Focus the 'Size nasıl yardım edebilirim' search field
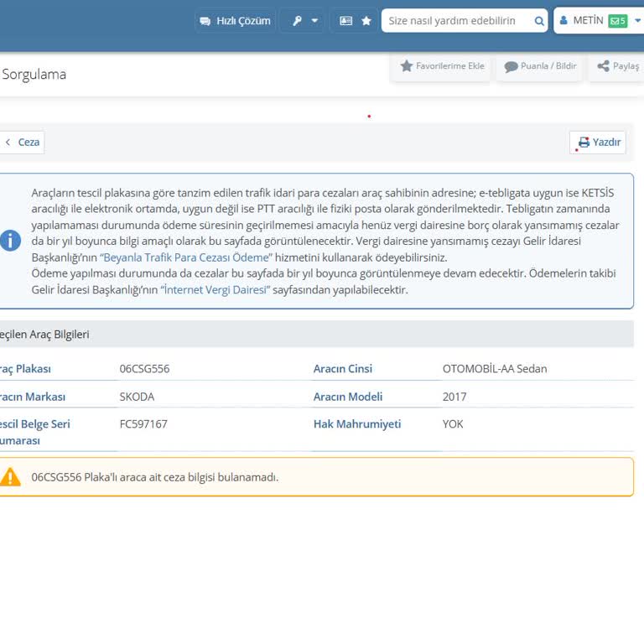 pyautogui.click(x=457, y=21)
